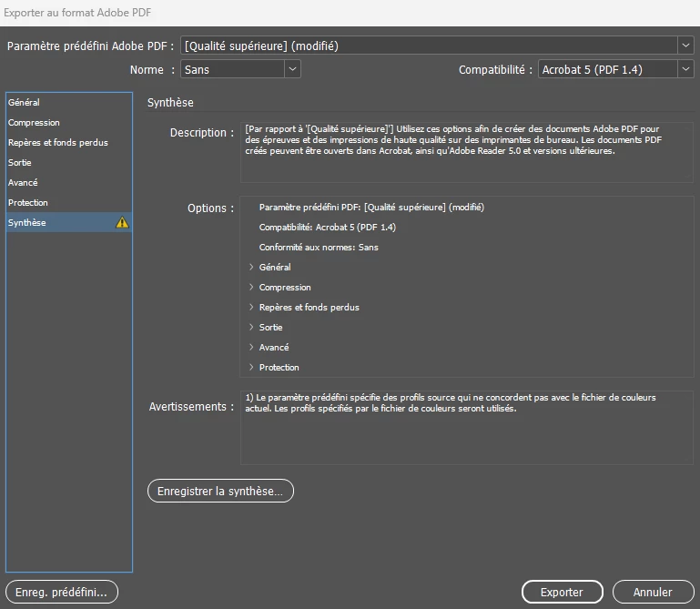Select Compression in the left category list

(69, 122)
